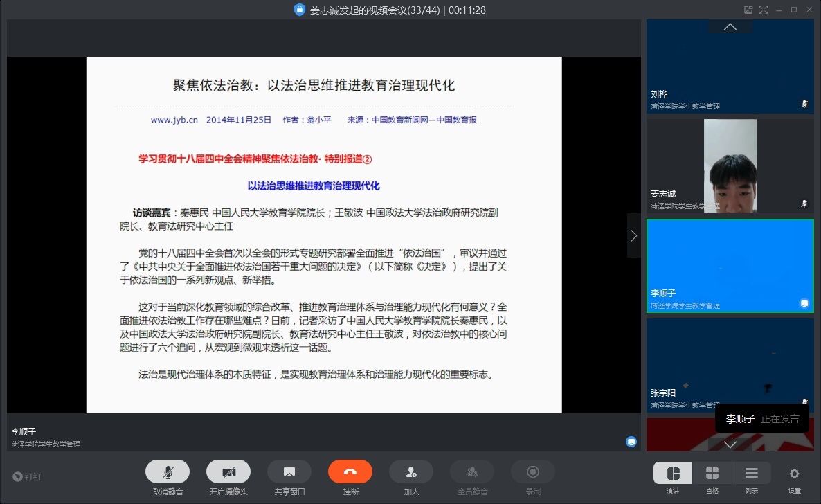Turn on camera via 开启摄像头

[x=228, y=472]
